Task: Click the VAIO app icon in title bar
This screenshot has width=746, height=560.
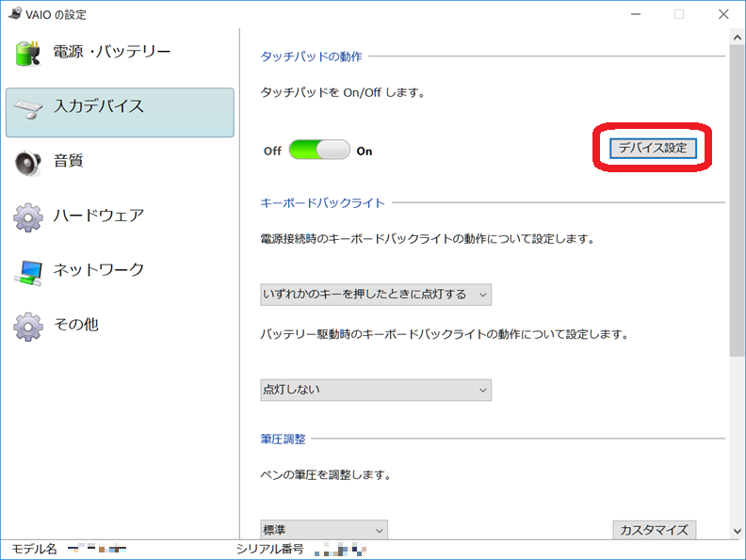Action: tap(15, 13)
